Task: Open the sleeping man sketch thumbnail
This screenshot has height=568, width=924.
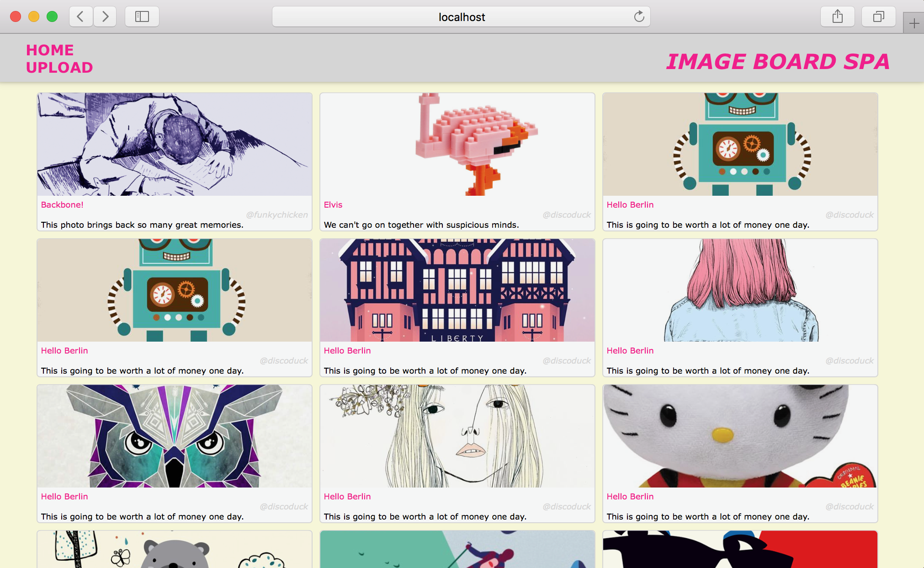Action: [x=175, y=145]
